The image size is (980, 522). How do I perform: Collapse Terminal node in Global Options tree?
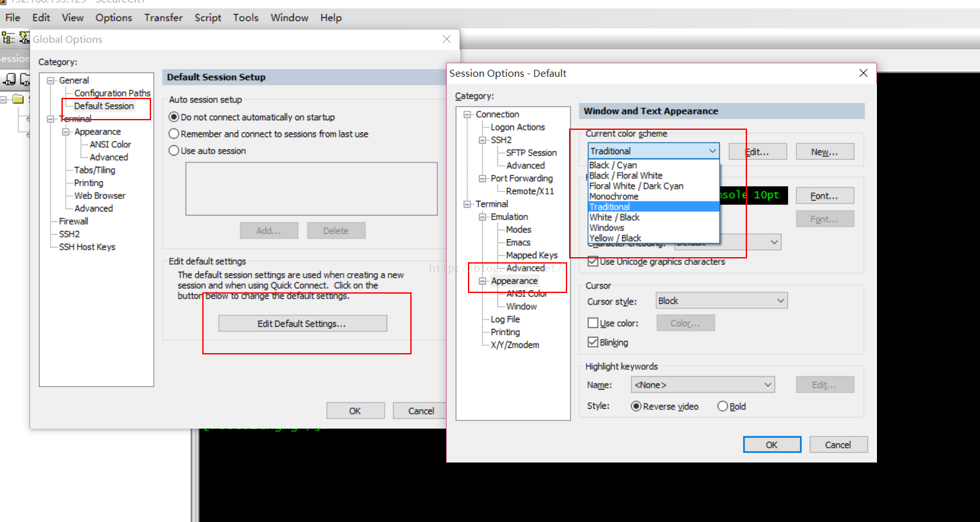tap(51, 119)
